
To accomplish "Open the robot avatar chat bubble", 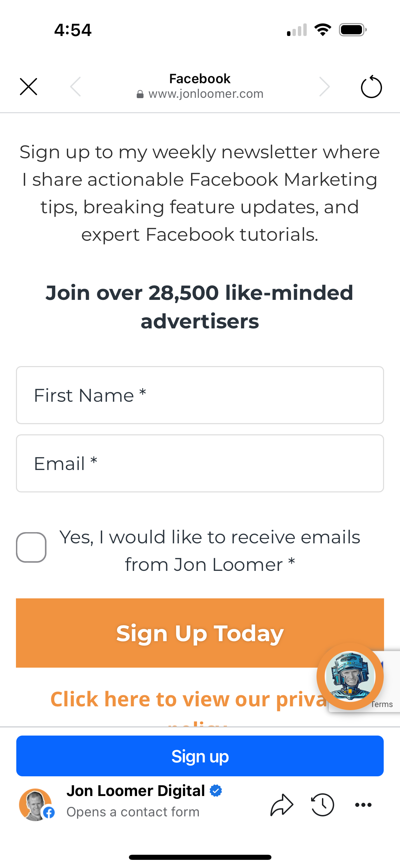I will (x=350, y=676).
